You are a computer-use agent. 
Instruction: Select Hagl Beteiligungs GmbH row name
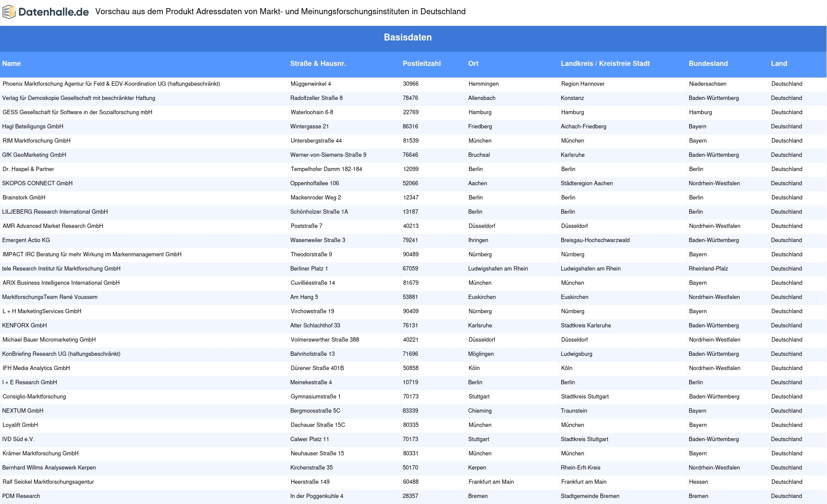[33, 127]
